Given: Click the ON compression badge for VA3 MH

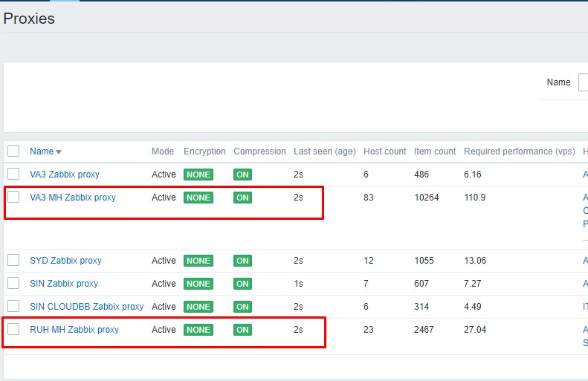Looking at the screenshot, I should [x=242, y=198].
